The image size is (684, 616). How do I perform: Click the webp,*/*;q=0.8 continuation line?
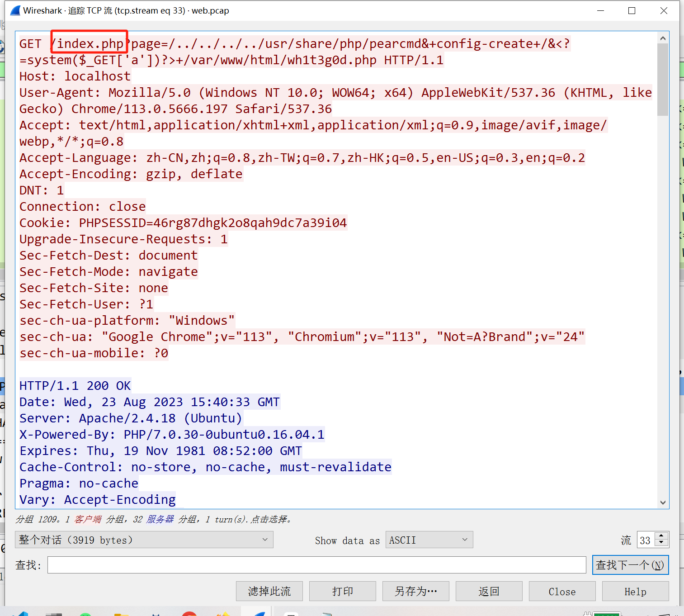point(71,141)
